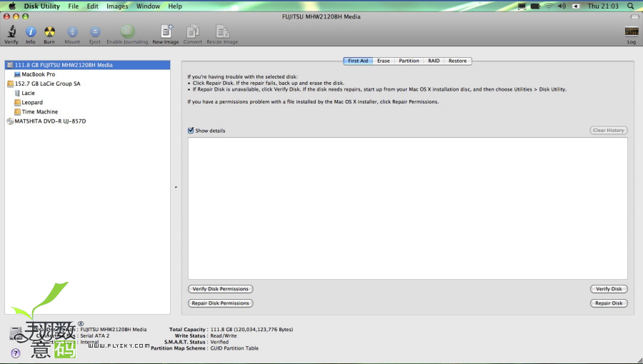Image resolution: width=643 pixels, height=364 pixels.
Task: Switch to the Erase tab
Action: pyautogui.click(x=384, y=61)
